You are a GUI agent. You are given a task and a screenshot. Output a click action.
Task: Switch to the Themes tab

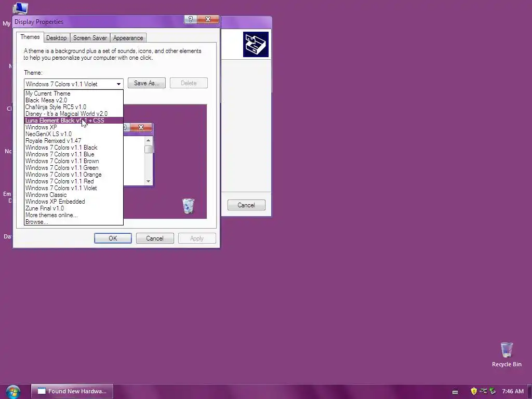click(x=30, y=37)
